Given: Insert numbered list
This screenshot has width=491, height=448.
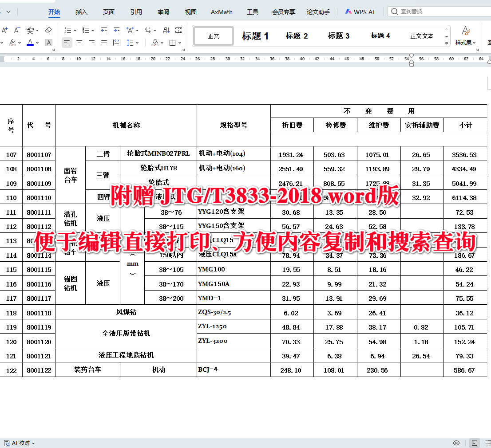Looking at the screenshot, I should [x=86, y=30].
